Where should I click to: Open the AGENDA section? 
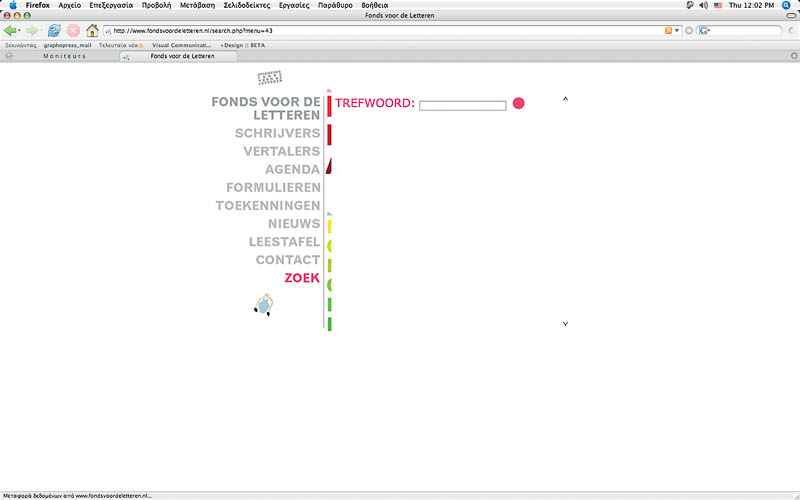(x=292, y=169)
